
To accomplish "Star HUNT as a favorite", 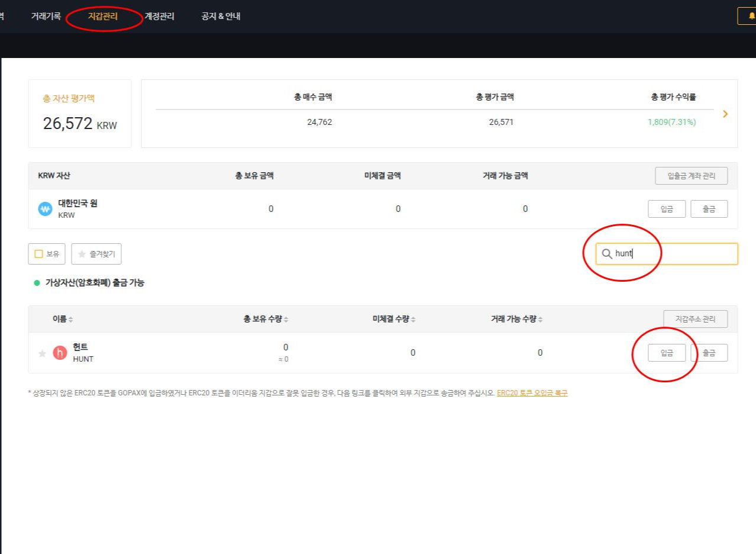I will (42, 353).
